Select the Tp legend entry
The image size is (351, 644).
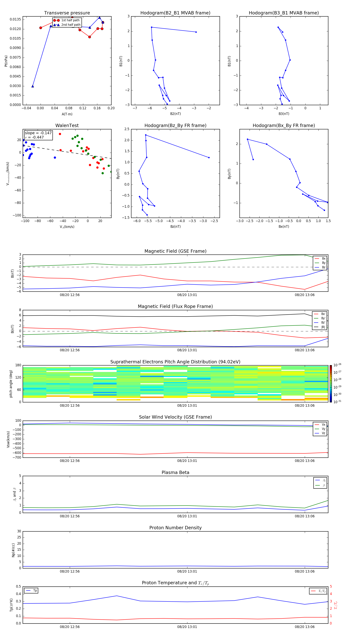[x=31, y=591]
